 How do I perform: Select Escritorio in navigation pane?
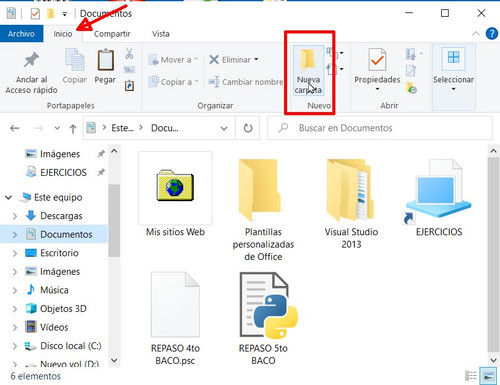point(52,253)
